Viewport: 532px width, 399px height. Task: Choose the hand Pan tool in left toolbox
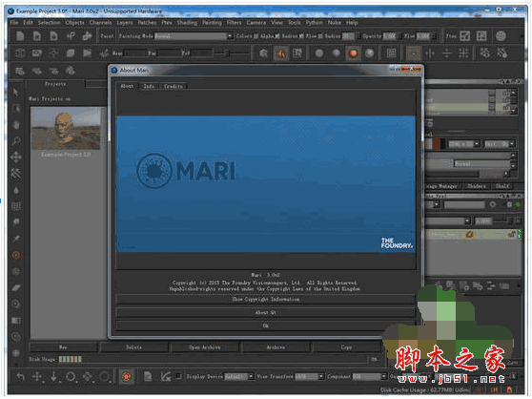click(16, 125)
